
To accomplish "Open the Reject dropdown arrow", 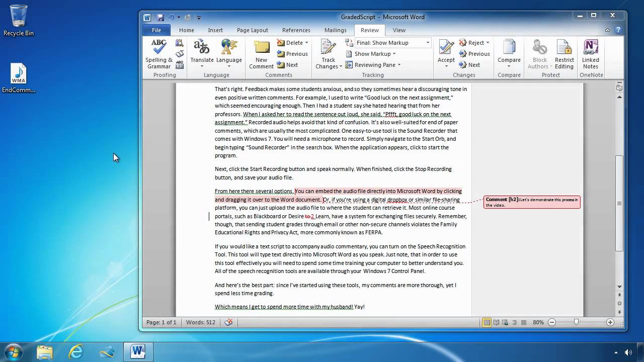I will [488, 43].
